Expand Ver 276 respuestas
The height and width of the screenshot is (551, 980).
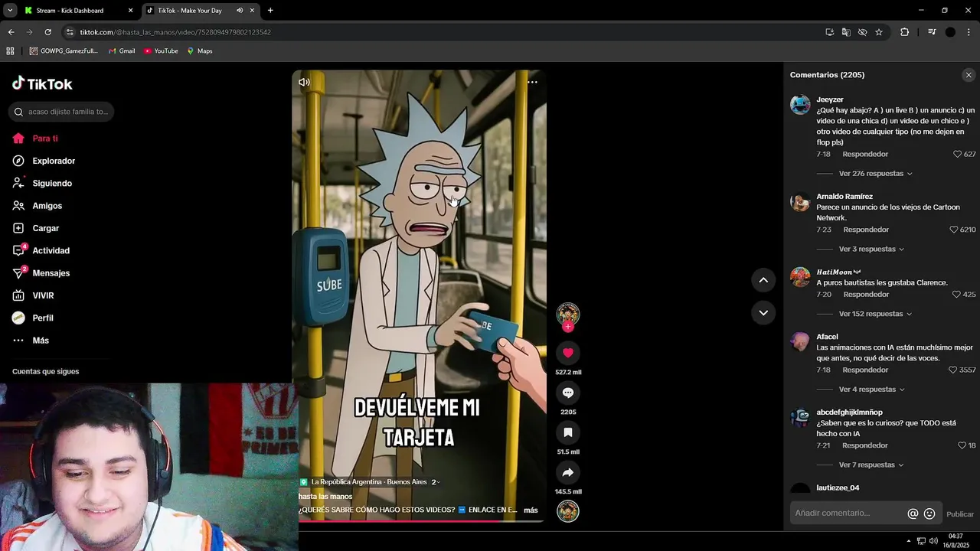pos(875,174)
